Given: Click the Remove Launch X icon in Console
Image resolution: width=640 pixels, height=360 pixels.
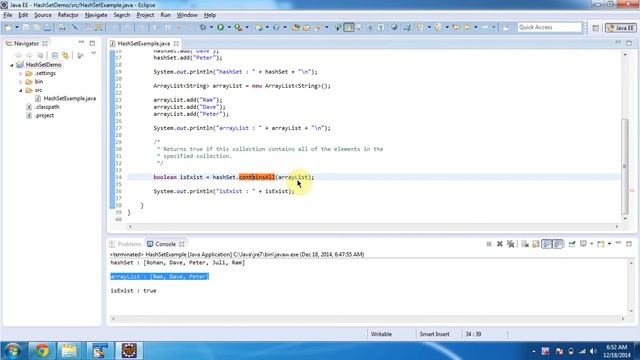Looking at the screenshot, I should coord(500,244).
